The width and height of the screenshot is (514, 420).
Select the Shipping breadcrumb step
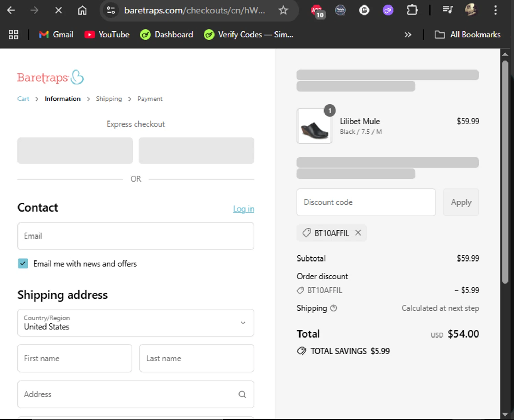click(x=109, y=99)
